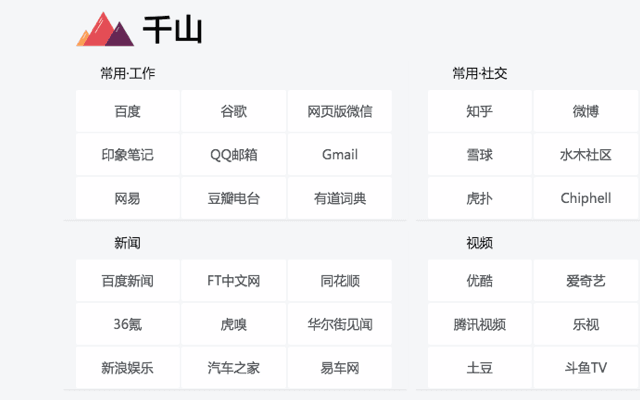Select the 有道词典 link
The height and width of the screenshot is (400, 640).
point(340,198)
